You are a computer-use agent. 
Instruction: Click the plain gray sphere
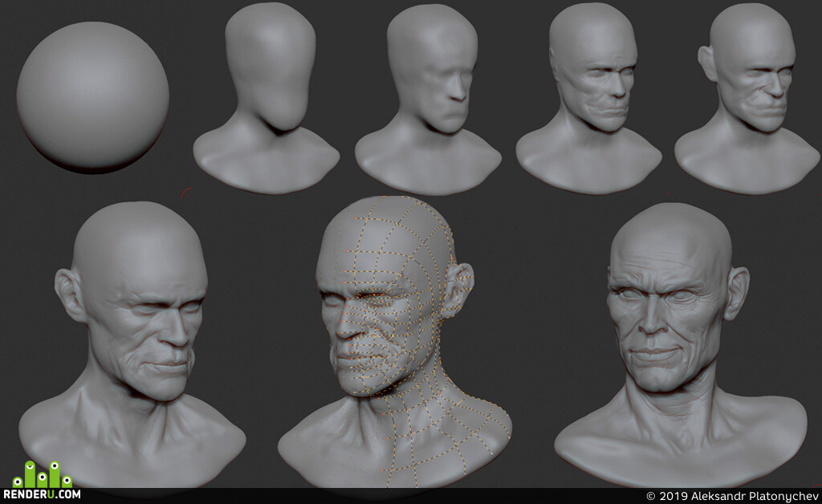[x=93, y=97]
